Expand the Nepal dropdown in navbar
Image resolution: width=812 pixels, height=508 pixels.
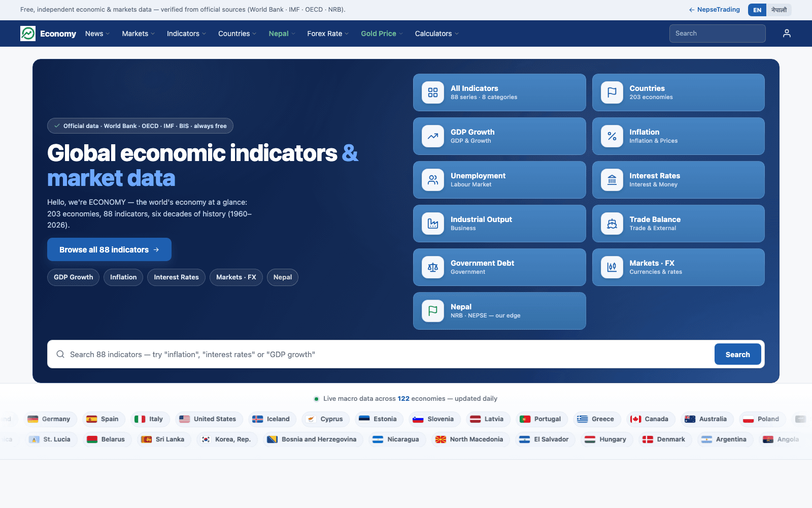[282, 34]
